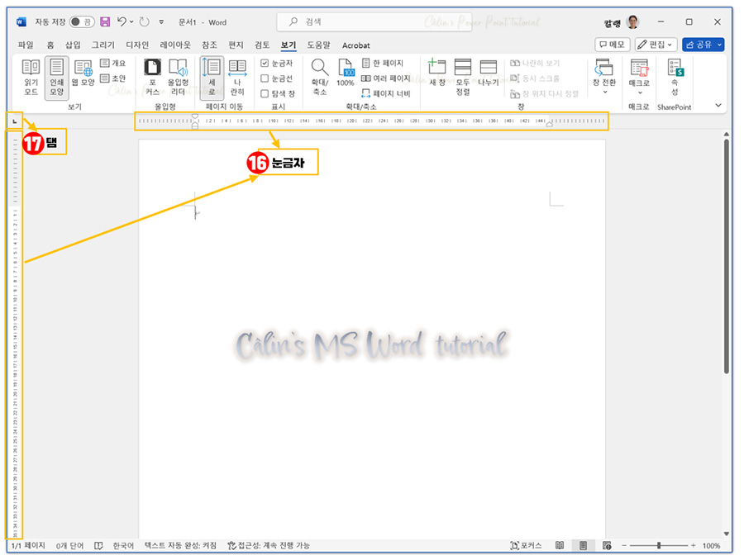
Task: Switch to Web Layout (웹 모양)
Action: pos(83,74)
